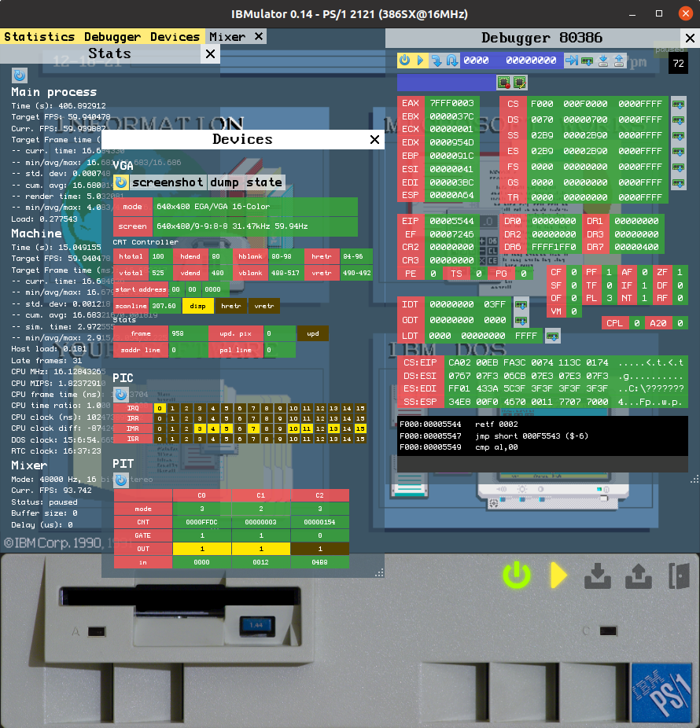This screenshot has height=728, width=700.
Task: Click the memory dump icon beside GS register
Action: pos(678,183)
